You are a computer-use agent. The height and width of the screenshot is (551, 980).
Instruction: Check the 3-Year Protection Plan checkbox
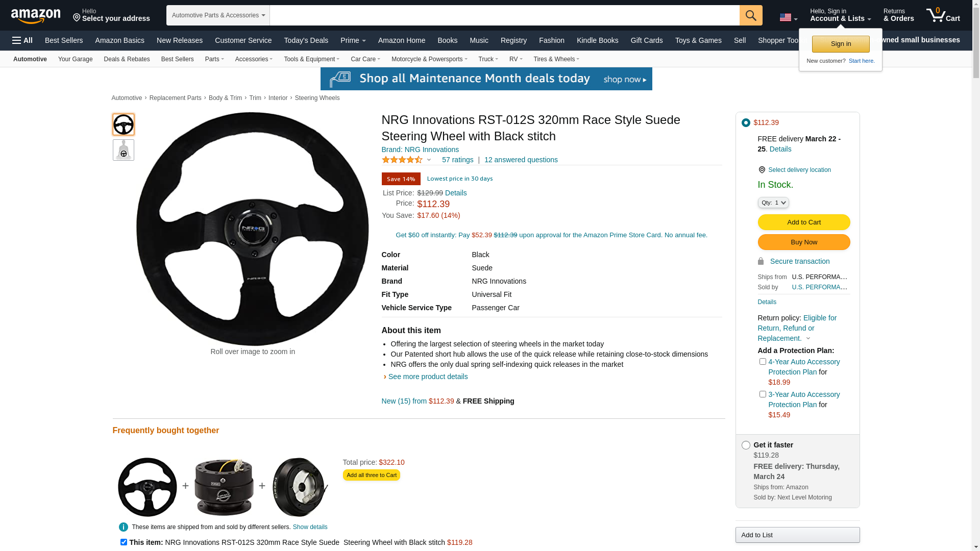tap(763, 394)
